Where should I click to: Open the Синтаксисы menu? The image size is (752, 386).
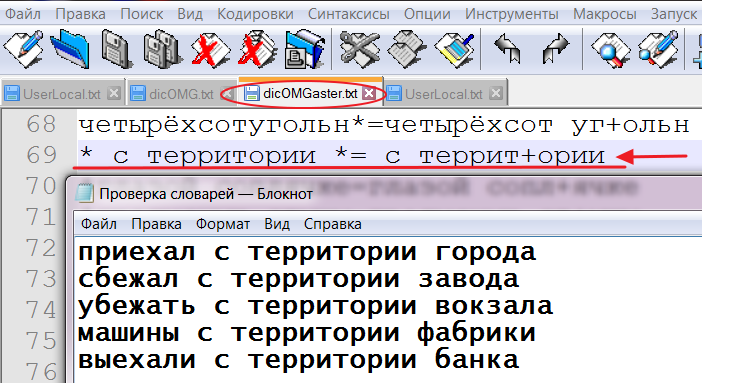[x=349, y=14]
